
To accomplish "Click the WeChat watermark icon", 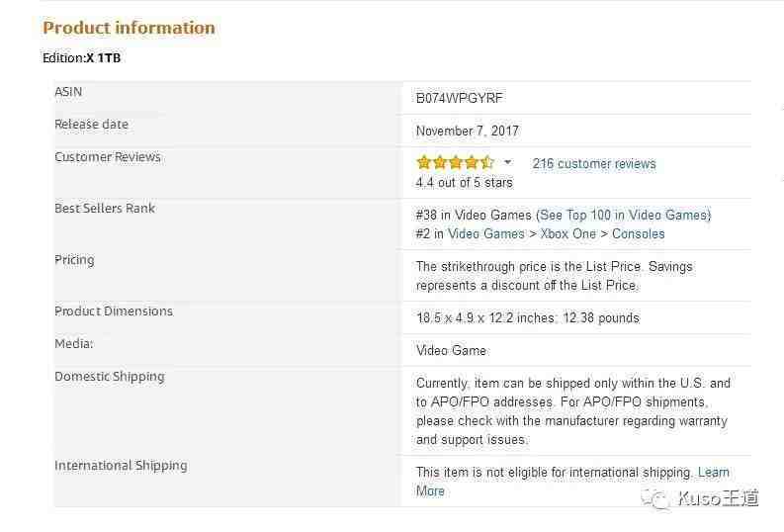I will [x=654, y=498].
